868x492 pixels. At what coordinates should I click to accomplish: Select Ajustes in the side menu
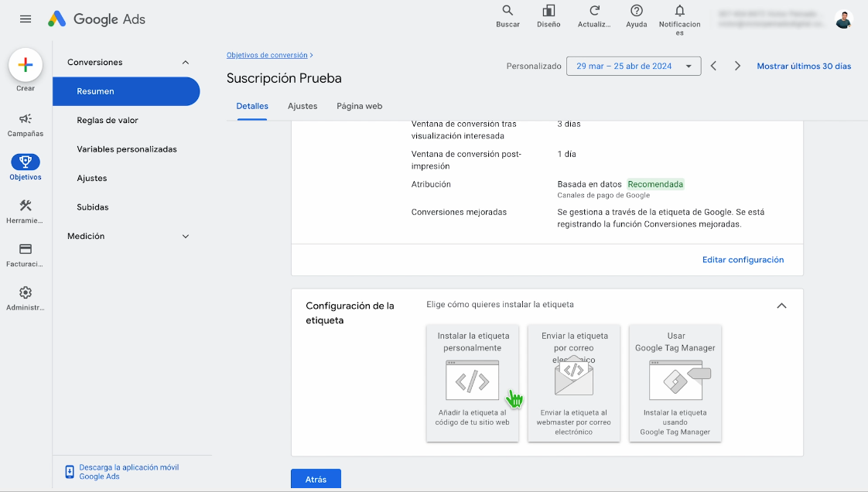(92, 178)
